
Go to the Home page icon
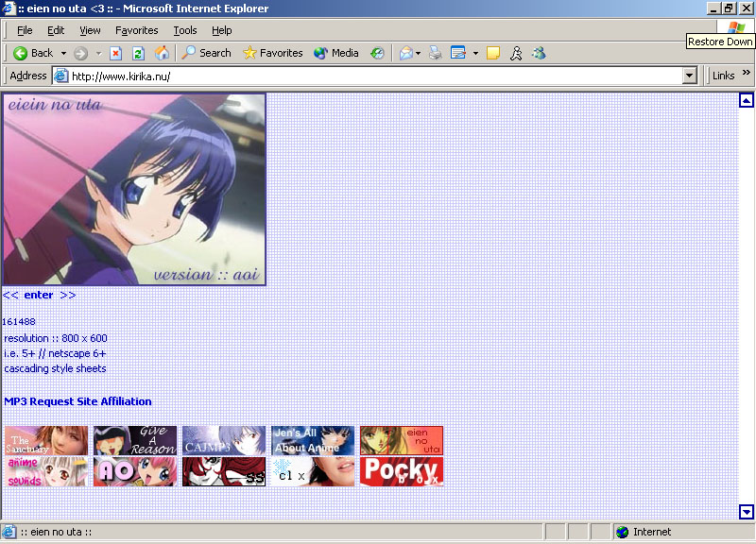tap(162, 53)
